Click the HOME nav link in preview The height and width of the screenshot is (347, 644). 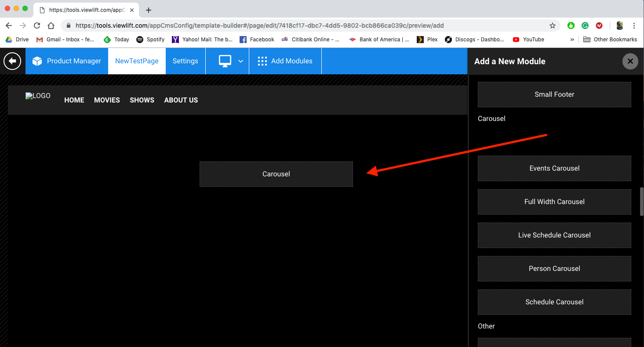tap(74, 100)
